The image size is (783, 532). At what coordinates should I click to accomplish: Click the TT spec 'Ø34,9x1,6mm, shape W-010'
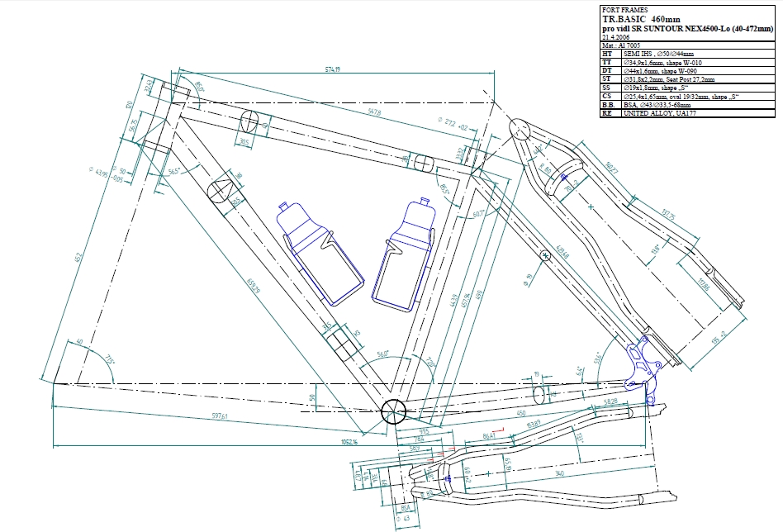point(662,63)
